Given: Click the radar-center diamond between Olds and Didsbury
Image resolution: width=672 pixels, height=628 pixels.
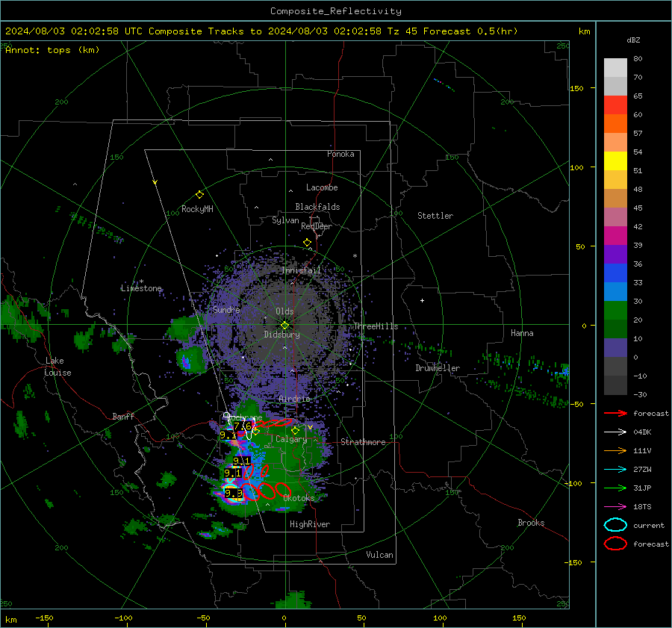Looking at the screenshot, I should click(284, 326).
